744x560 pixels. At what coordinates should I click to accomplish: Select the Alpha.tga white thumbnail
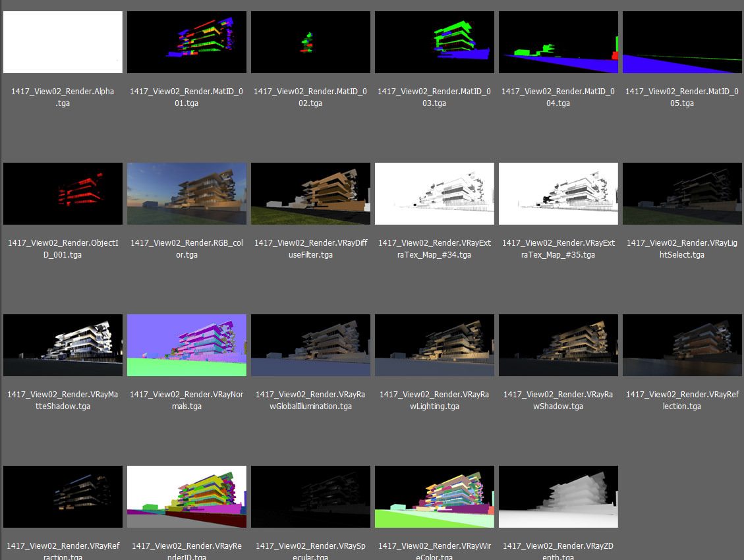coord(63,42)
